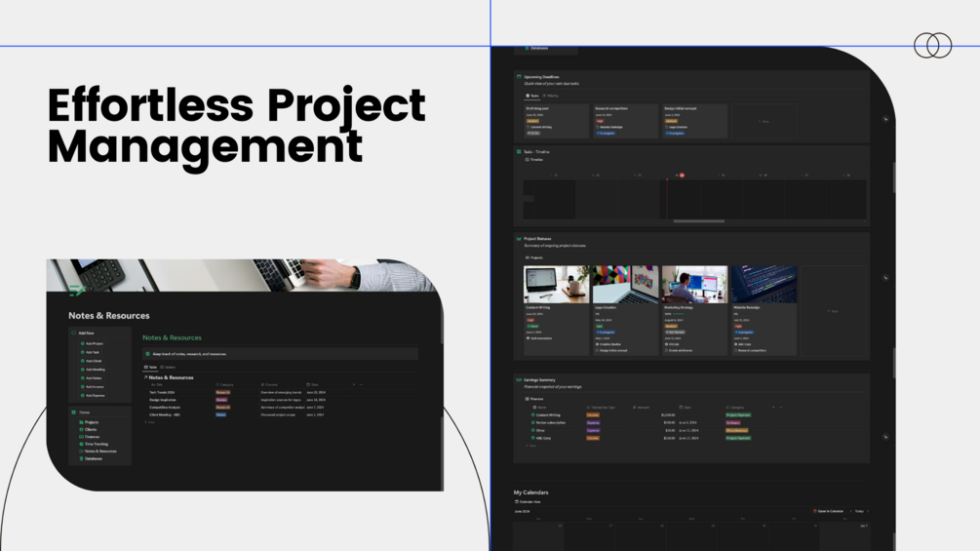Open Clients in the Home sidebar
The image size is (980, 551).
click(x=88, y=430)
